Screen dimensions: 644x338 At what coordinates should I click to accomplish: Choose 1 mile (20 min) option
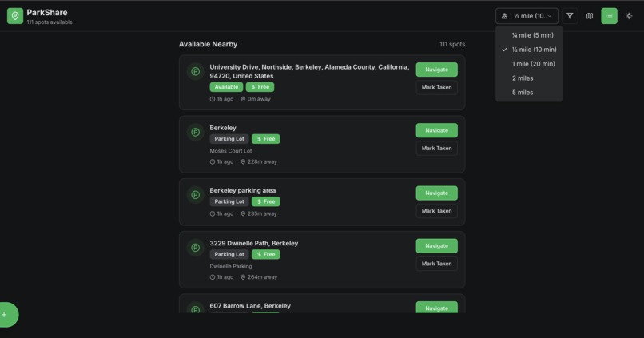pyautogui.click(x=529, y=64)
